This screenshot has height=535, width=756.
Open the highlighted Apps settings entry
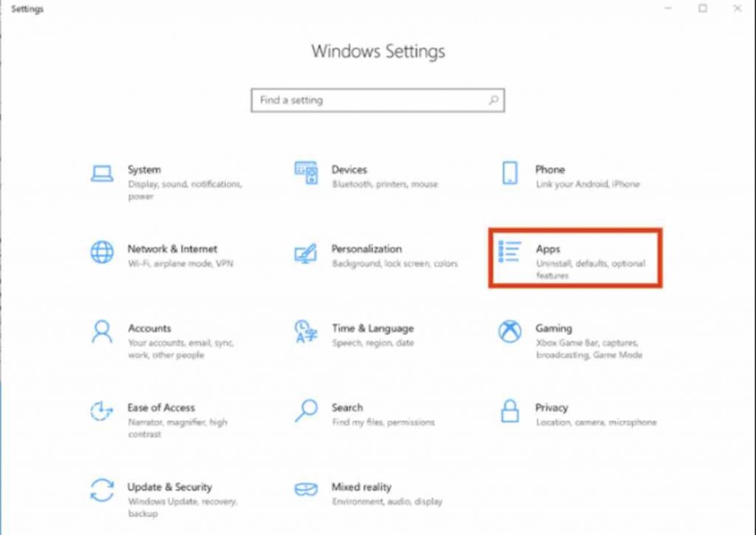tap(575, 258)
